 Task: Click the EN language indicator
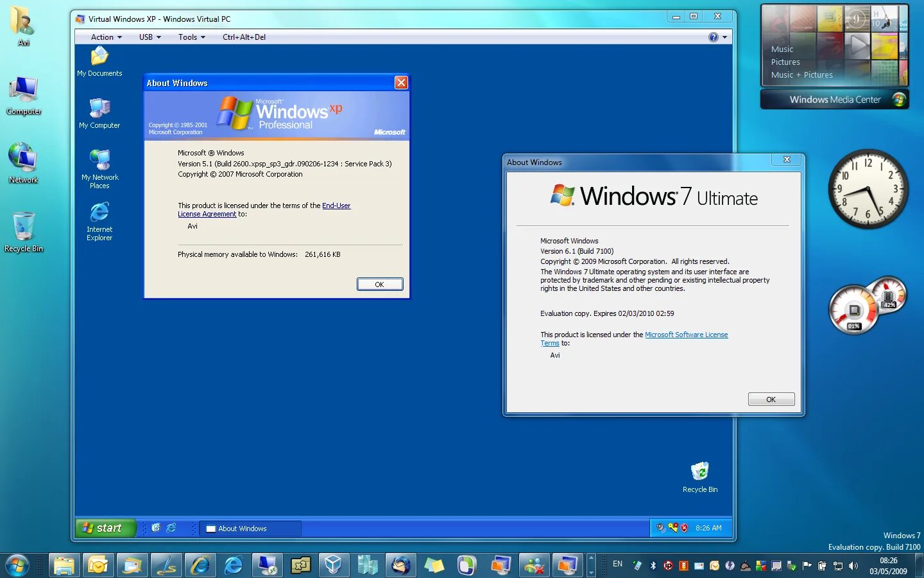[x=617, y=564]
